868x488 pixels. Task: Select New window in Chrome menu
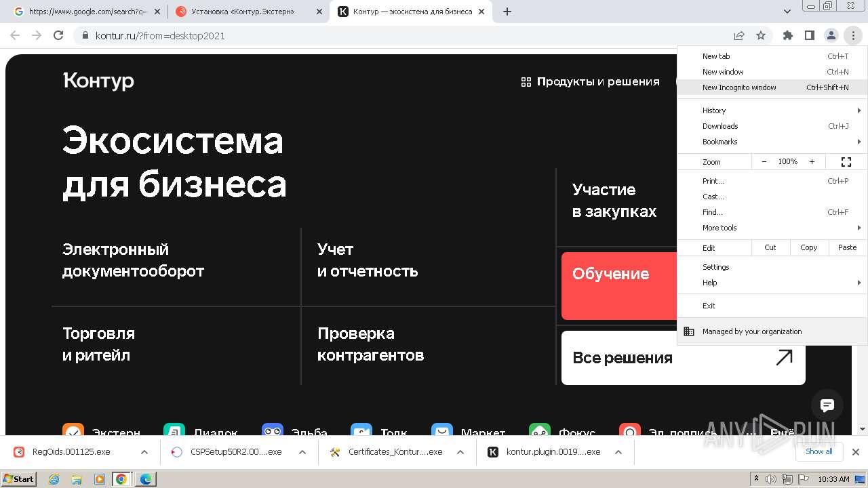click(x=772, y=72)
